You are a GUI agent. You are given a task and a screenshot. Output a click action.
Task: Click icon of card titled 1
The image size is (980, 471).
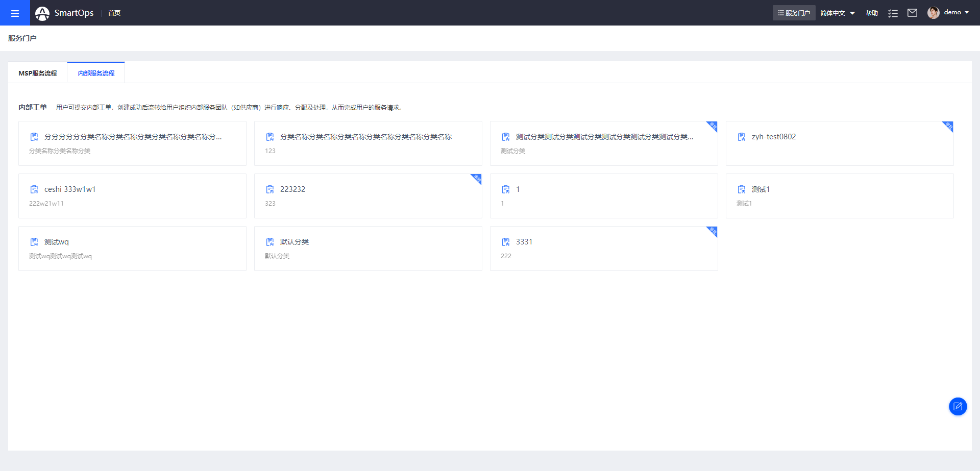coord(506,189)
